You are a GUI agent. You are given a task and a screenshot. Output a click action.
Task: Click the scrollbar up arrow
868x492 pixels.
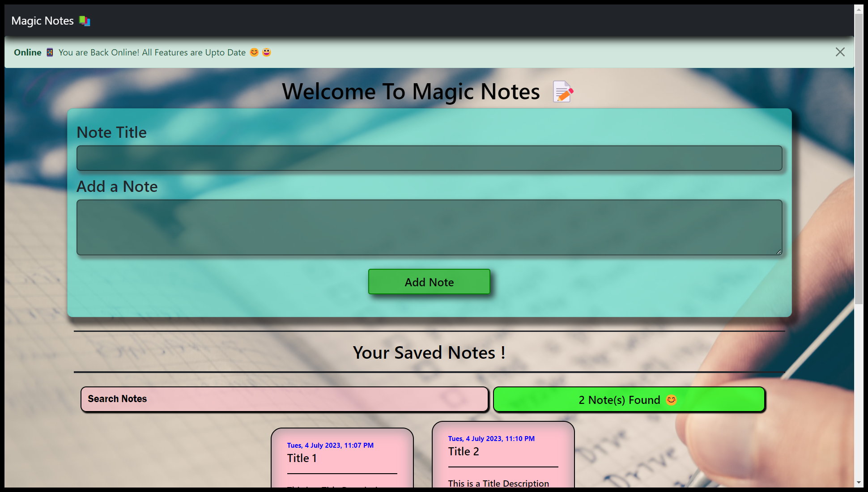click(x=858, y=9)
